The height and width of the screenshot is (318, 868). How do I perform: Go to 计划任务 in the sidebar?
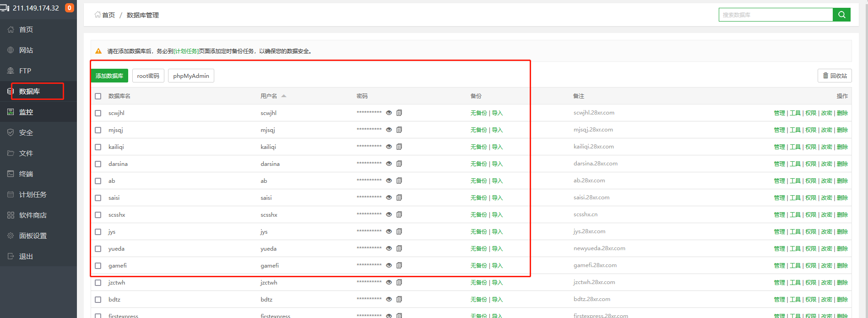click(33, 194)
